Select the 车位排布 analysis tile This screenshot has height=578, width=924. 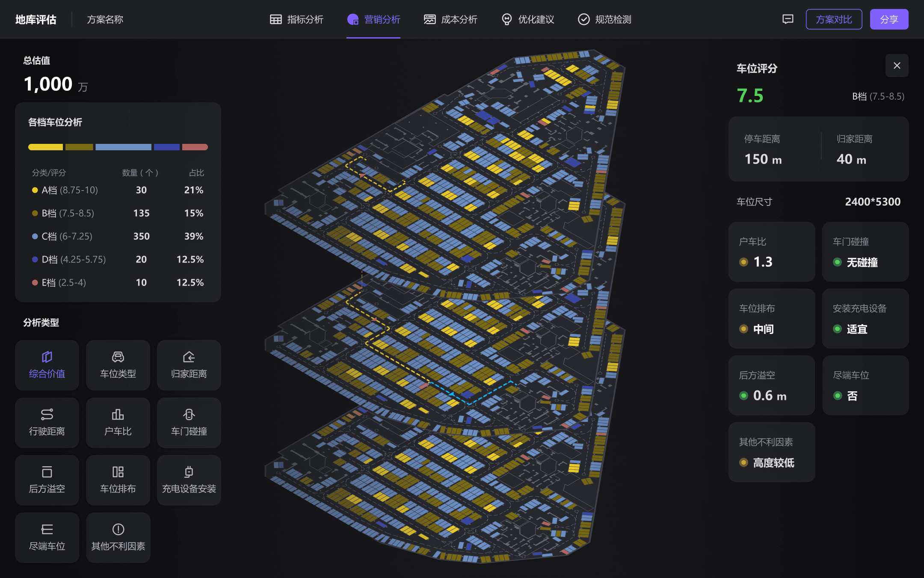click(118, 480)
